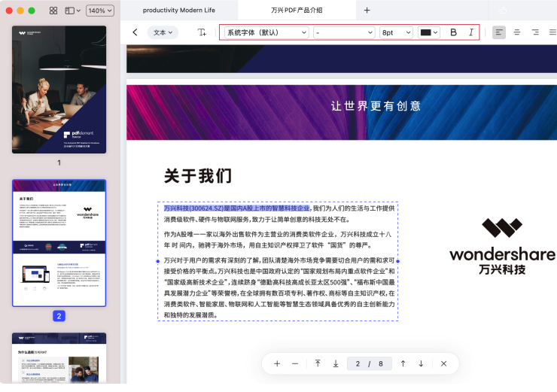This screenshot has width=557, height=392.
Task: Jump to last page icon
Action: click(x=336, y=363)
